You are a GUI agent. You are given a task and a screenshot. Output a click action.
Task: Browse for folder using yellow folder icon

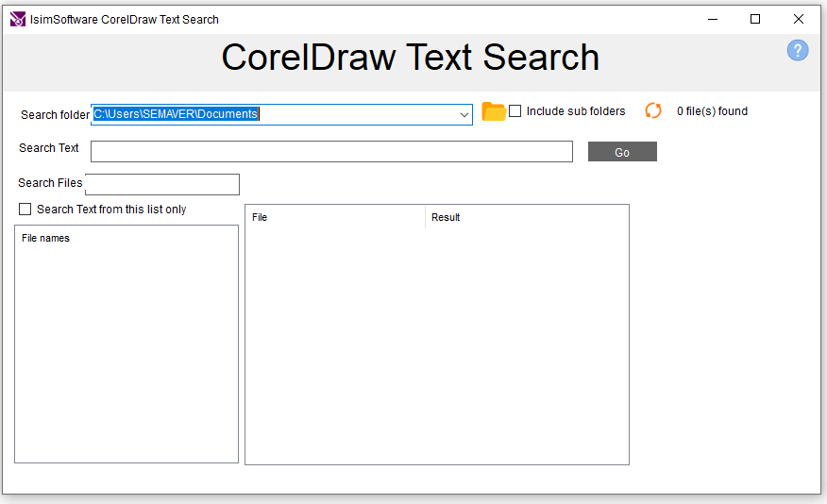pos(494,111)
